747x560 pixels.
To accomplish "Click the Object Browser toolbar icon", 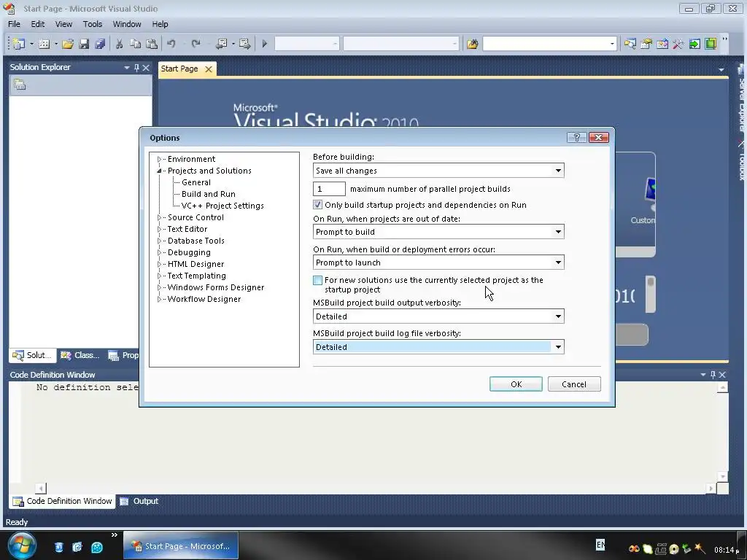I will click(x=662, y=44).
